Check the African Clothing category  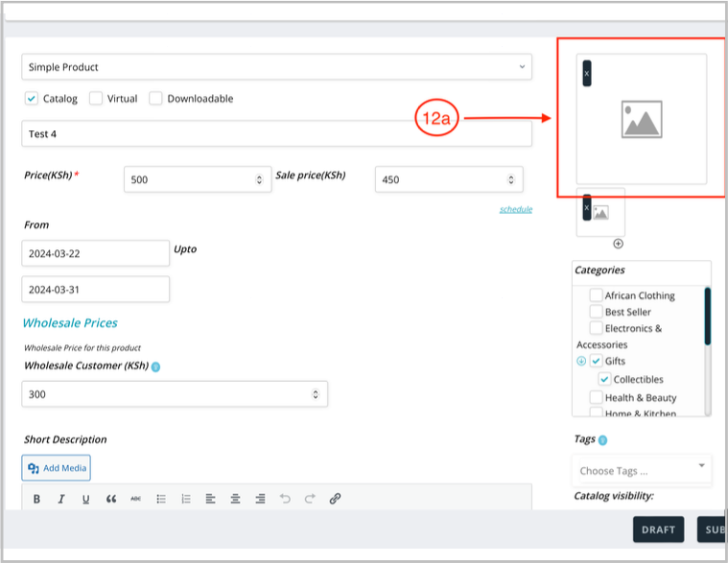pyautogui.click(x=596, y=295)
